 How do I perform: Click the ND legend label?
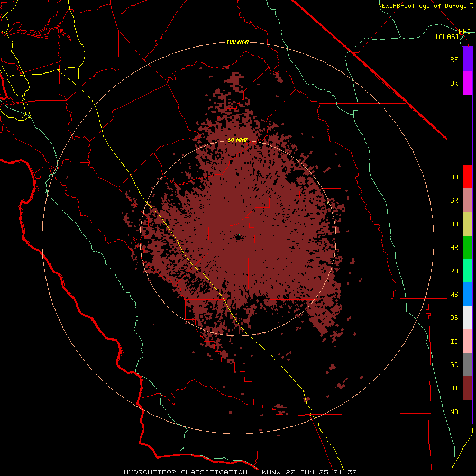(x=454, y=412)
